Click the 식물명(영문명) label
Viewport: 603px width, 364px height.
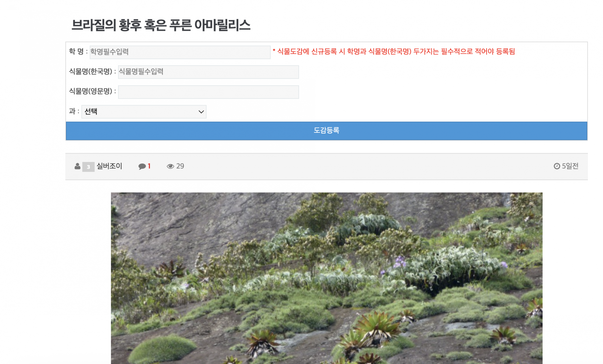(x=91, y=91)
